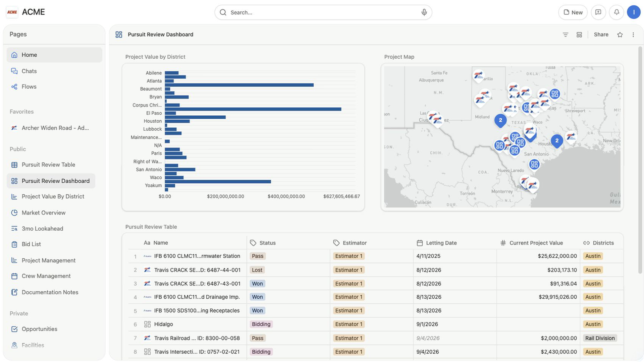The image size is (644, 362).
Task: Open the more options vertical dots menu
Action: coord(633,35)
